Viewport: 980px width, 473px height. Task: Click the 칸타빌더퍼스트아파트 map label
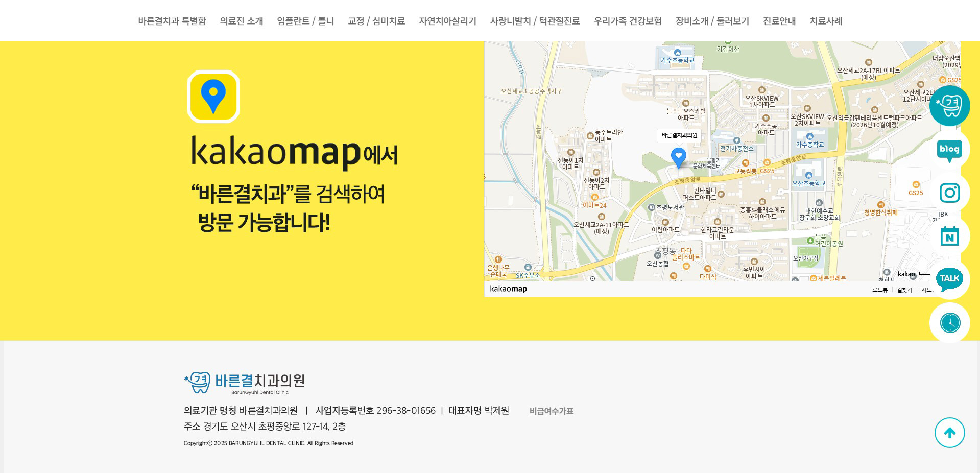(699, 194)
